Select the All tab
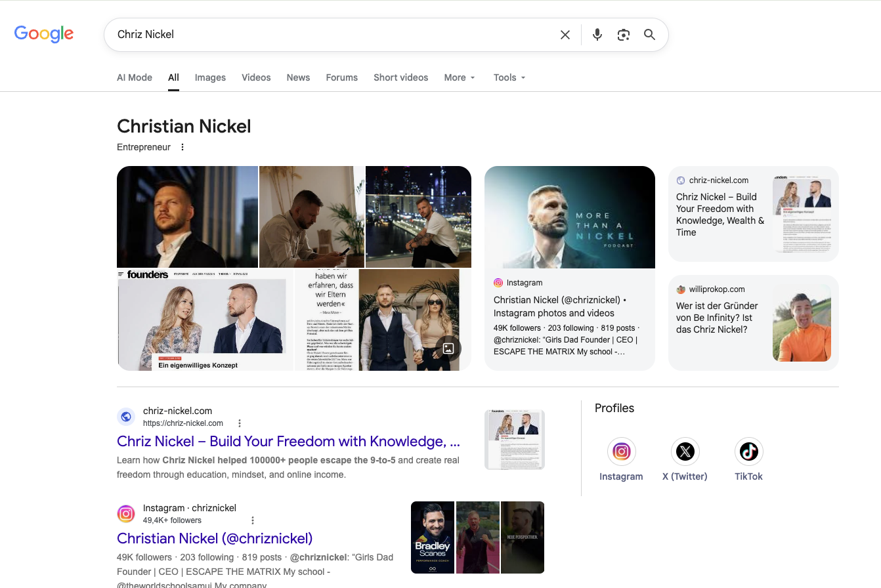This screenshot has height=588, width=881. pyautogui.click(x=173, y=77)
